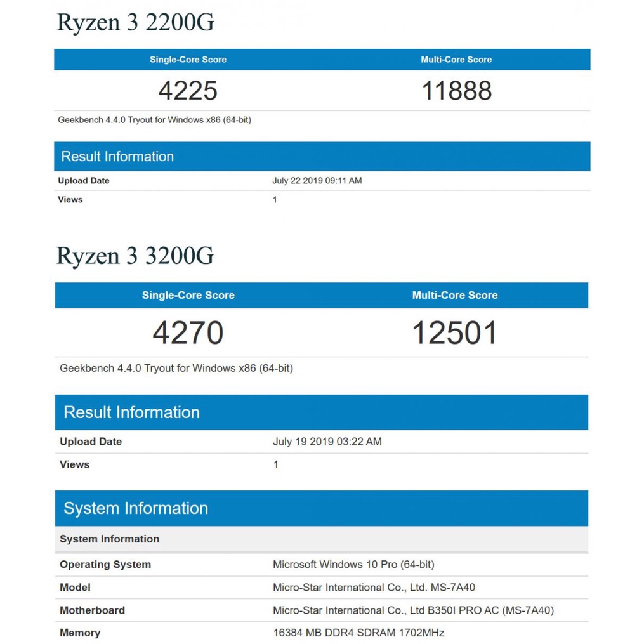Click the Model row label
Viewport: 644px width, 644px height.
click(x=75, y=588)
